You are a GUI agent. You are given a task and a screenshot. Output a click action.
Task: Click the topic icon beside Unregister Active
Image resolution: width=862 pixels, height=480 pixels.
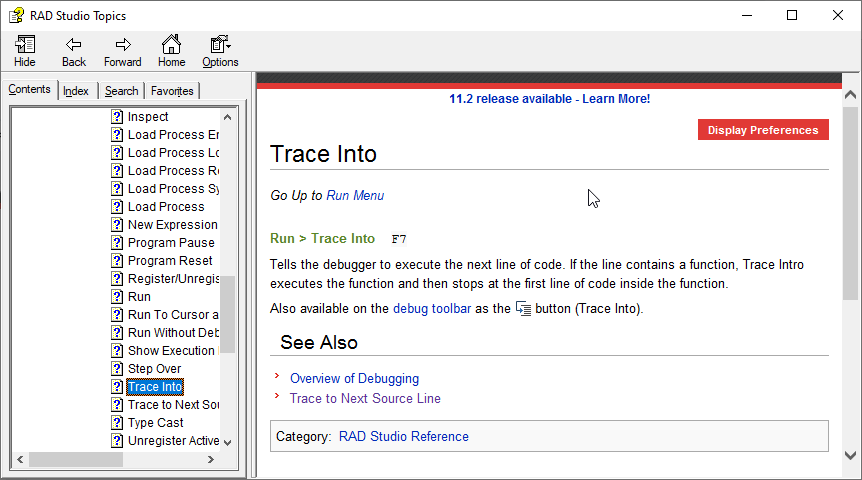(x=117, y=440)
